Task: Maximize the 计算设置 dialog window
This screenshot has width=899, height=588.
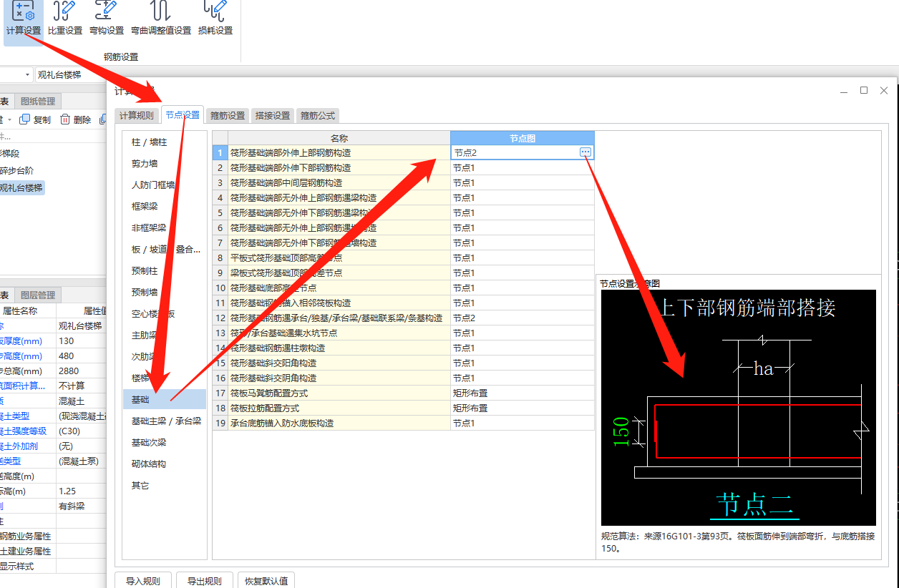Action: click(x=864, y=90)
